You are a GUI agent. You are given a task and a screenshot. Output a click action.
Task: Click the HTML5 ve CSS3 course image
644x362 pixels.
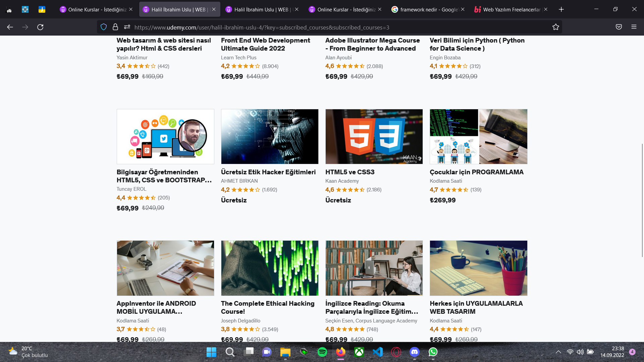click(374, 136)
